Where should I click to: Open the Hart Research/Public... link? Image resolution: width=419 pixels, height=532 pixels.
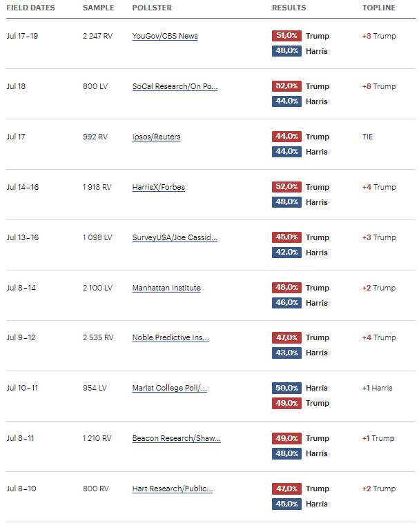click(x=173, y=489)
